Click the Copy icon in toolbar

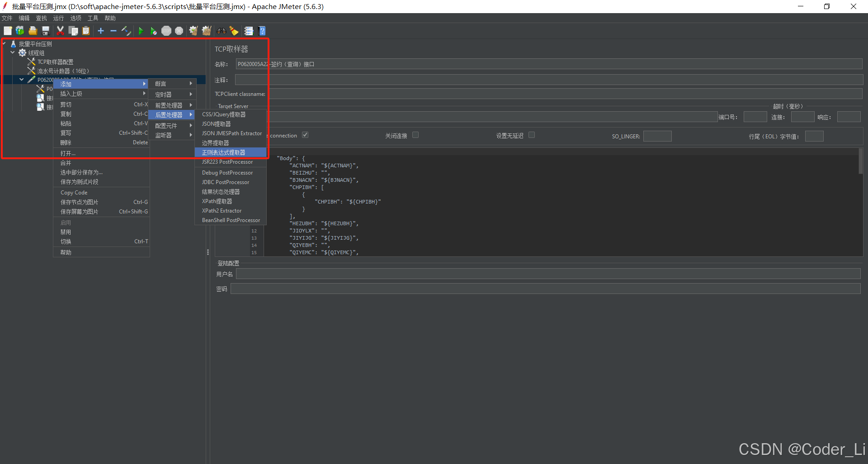click(x=73, y=31)
